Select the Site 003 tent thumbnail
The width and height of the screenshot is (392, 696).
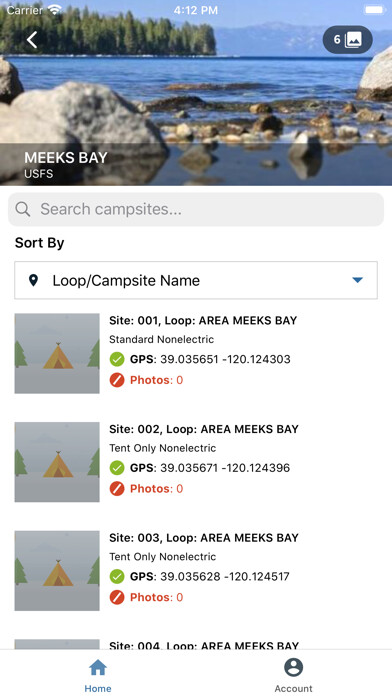(x=57, y=571)
